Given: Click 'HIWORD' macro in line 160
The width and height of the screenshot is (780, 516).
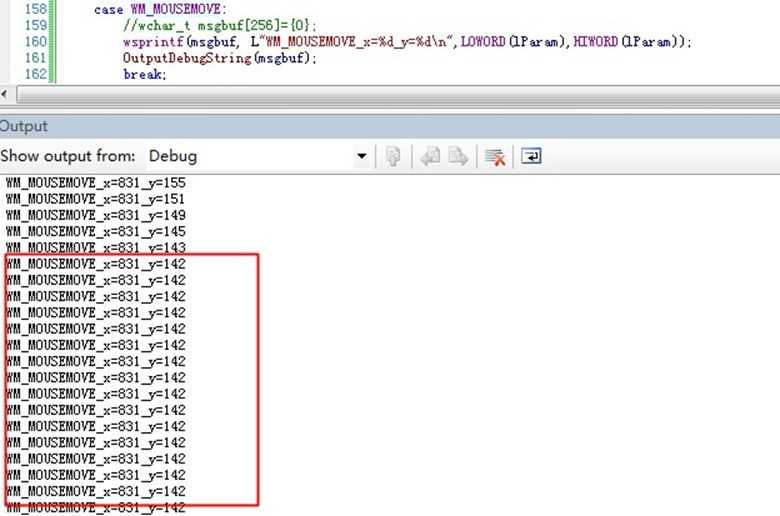Looking at the screenshot, I should click(x=595, y=41).
